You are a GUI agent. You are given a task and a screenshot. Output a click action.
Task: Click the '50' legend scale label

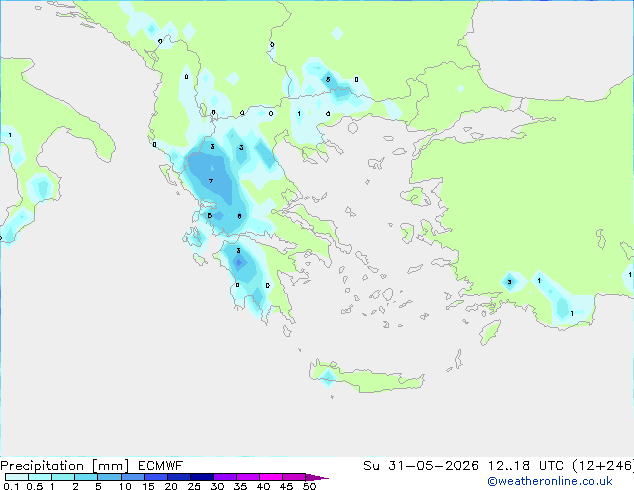click(x=309, y=486)
